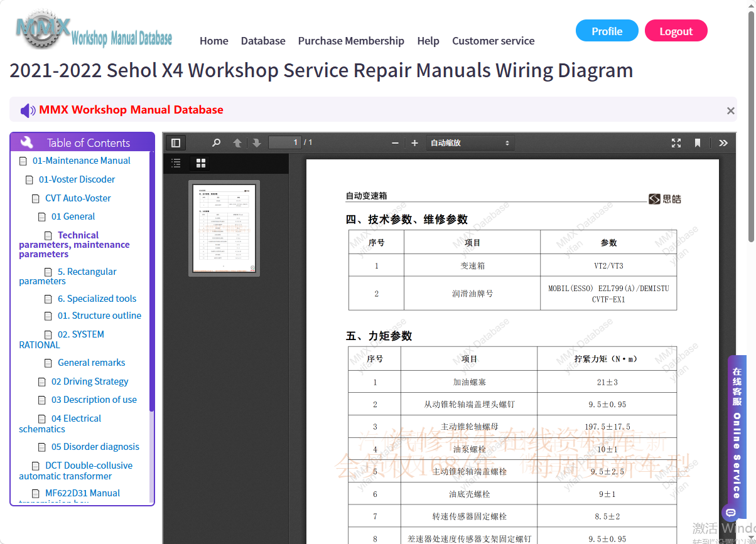Select page 1 thumbnail

224,228
